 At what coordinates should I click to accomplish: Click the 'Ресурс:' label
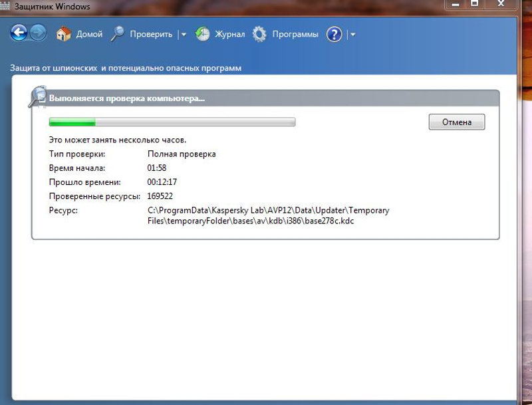pos(63,210)
